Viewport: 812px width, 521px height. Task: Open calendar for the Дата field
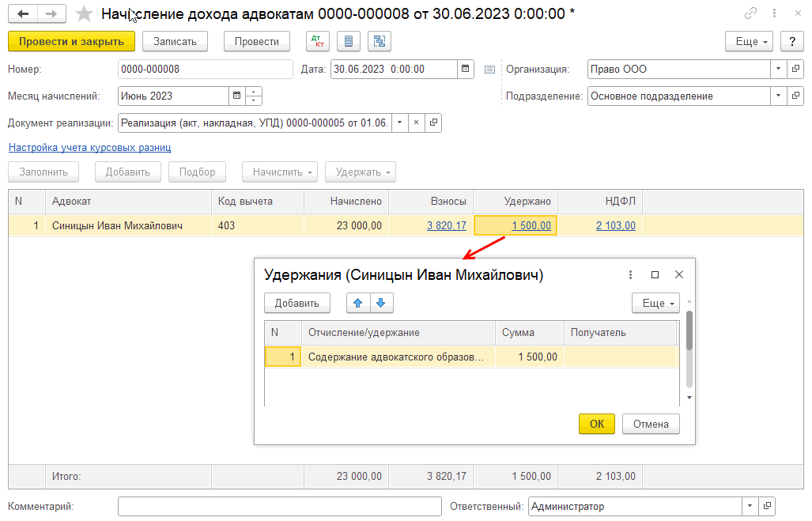point(466,69)
